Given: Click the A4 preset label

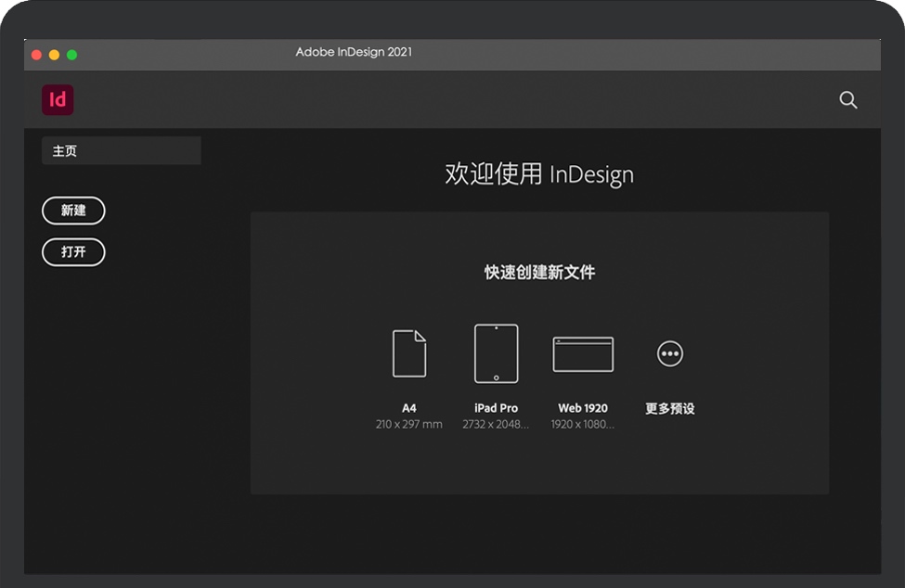Looking at the screenshot, I should click(409, 408).
